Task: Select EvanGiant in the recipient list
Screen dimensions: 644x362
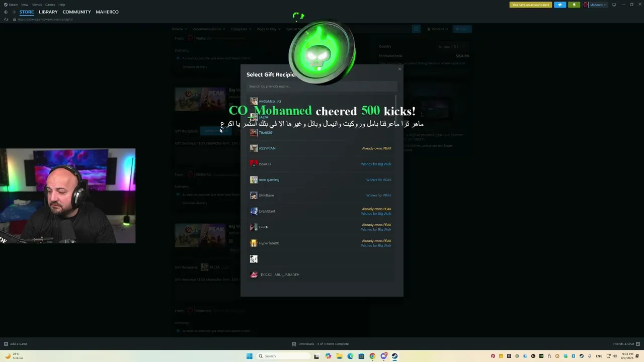Action: [321, 211]
